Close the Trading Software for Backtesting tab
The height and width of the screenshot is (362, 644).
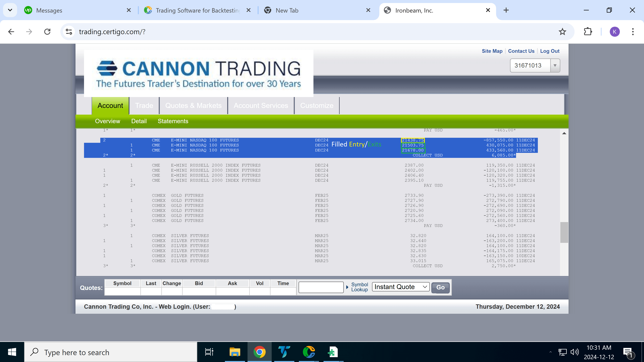tap(249, 10)
